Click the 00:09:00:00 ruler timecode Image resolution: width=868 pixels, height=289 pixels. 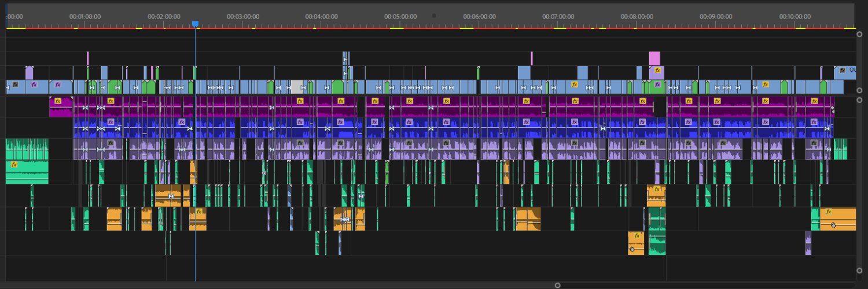coord(716,17)
